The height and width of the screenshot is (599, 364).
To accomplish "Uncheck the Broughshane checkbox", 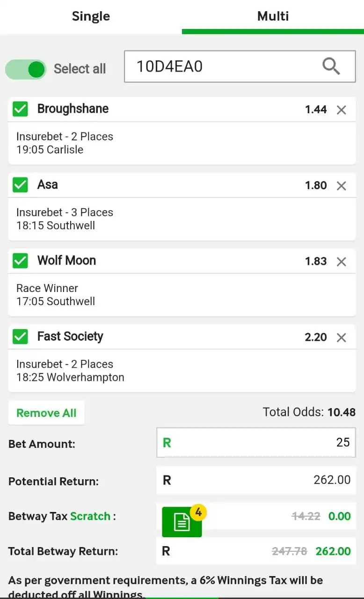I will (20, 109).
